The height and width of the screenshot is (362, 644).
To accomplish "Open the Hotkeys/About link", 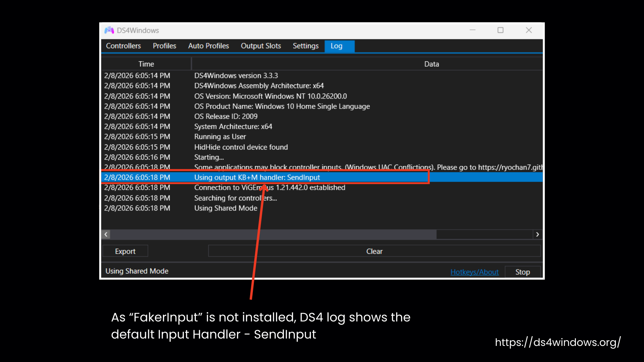I will [474, 272].
